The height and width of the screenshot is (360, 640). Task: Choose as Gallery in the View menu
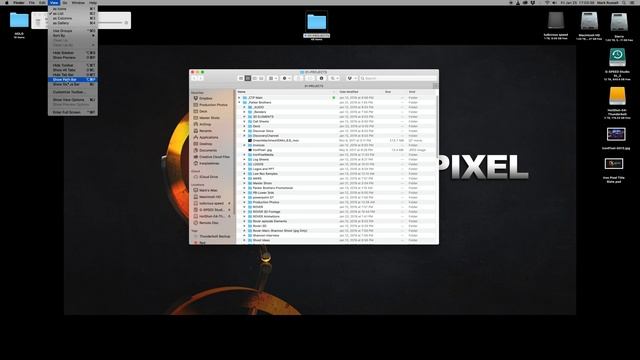click(x=73, y=23)
